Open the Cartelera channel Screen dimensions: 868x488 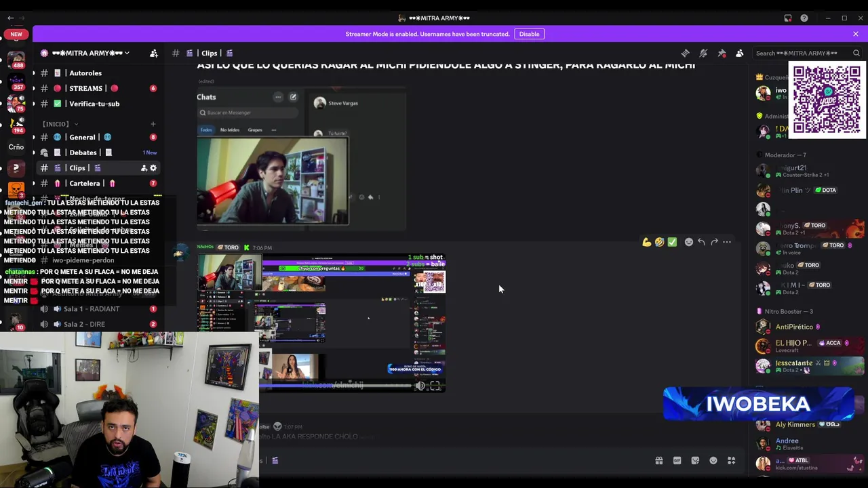click(x=85, y=183)
